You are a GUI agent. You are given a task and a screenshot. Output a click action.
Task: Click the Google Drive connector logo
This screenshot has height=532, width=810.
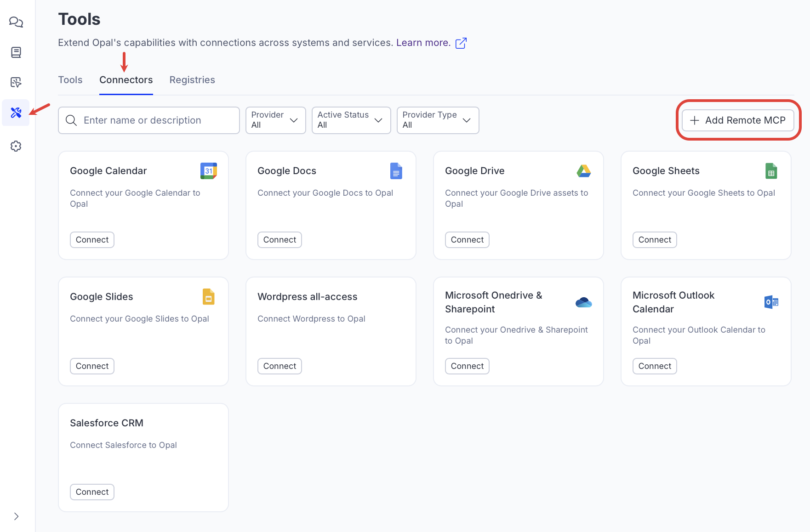click(x=583, y=170)
